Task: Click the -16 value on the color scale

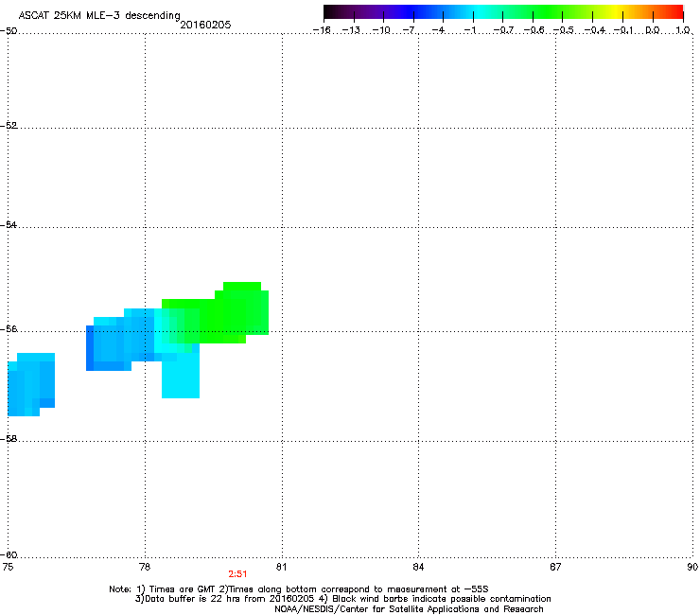Action: click(x=322, y=30)
